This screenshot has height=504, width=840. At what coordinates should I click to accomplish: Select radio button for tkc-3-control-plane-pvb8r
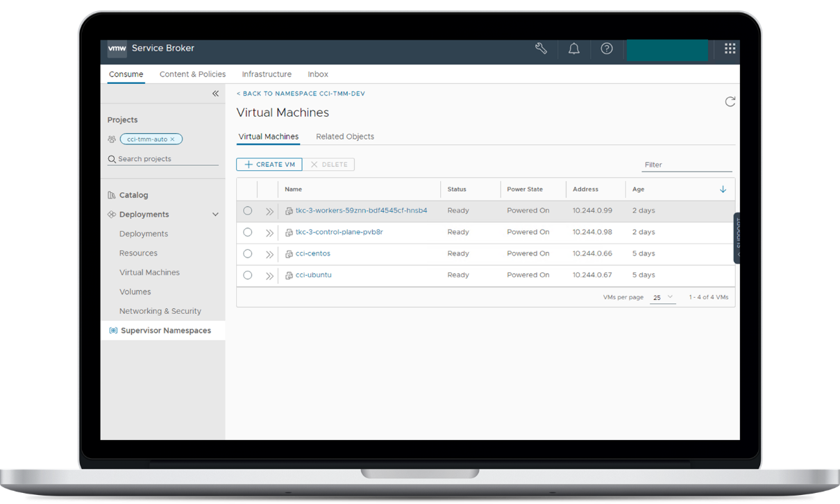(247, 233)
